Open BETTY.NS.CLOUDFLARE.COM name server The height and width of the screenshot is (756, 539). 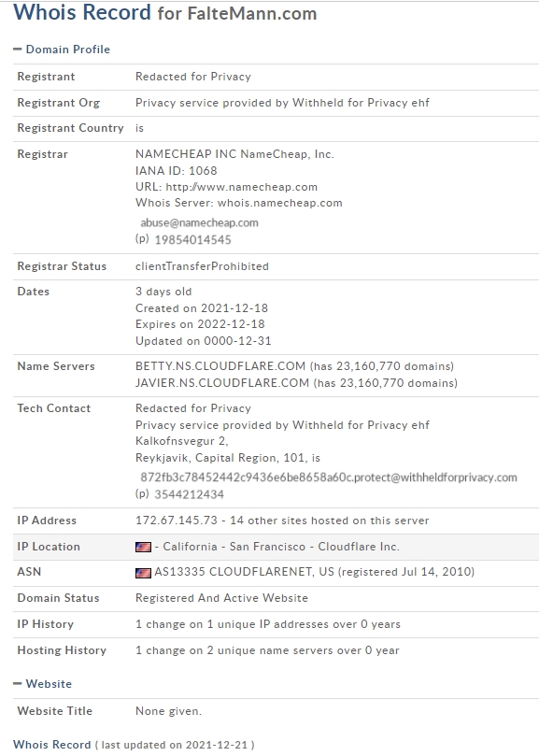[220, 366]
